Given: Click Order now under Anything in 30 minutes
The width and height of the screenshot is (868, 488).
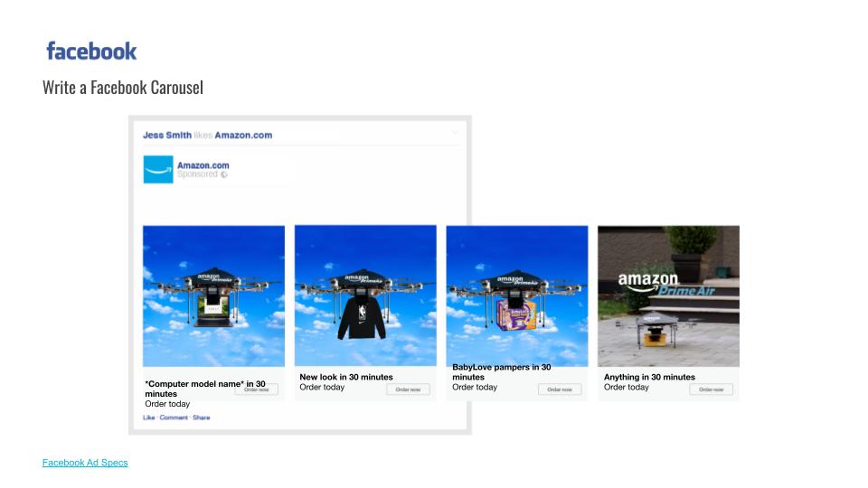Looking at the screenshot, I should tap(712, 389).
